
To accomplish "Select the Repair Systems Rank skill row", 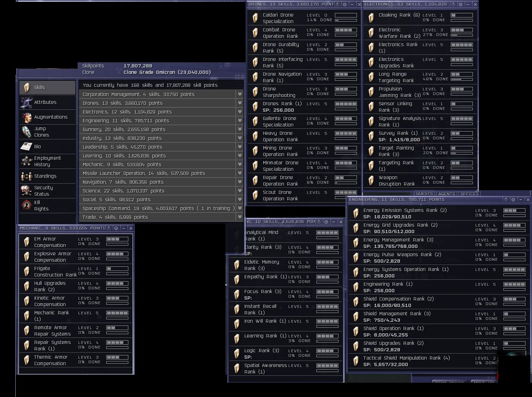I will tap(76, 345).
